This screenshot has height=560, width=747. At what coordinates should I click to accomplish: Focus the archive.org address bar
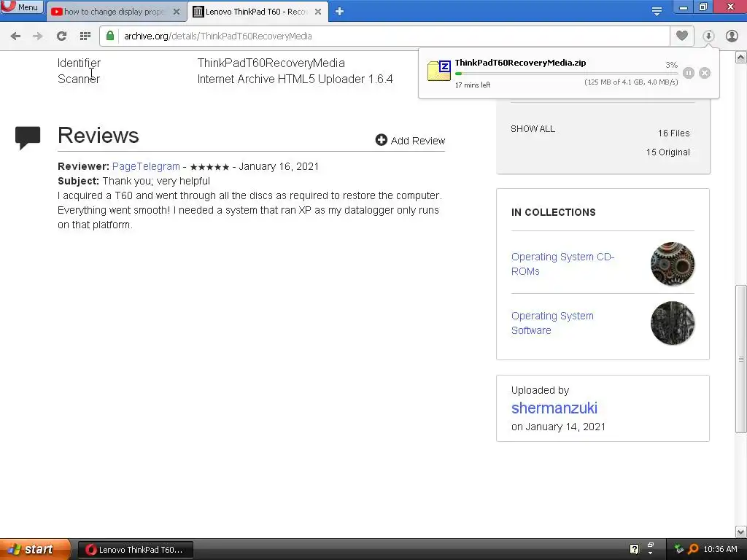pos(385,36)
